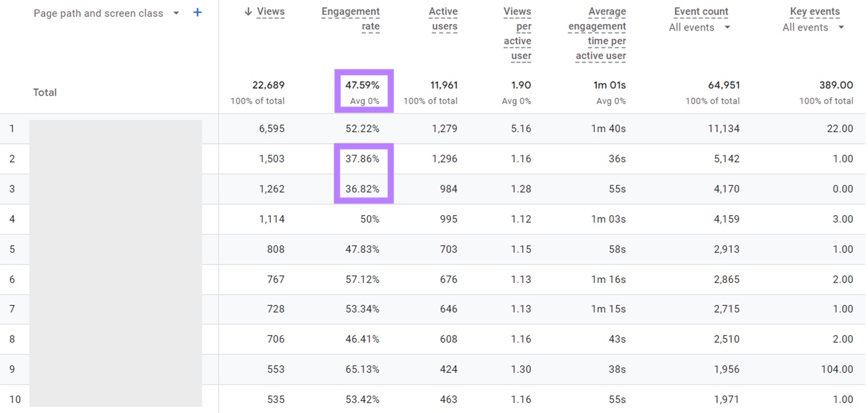Click row 9 key events value 104.00
The height and width of the screenshot is (413, 868).
[x=836, y=369]
